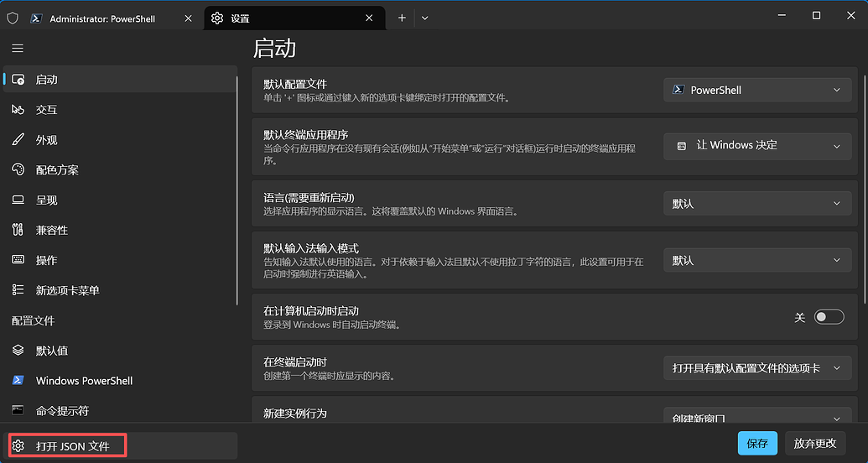868x463 pixels.
Task: Maximize the terminal window
Action: pos(816,16)
